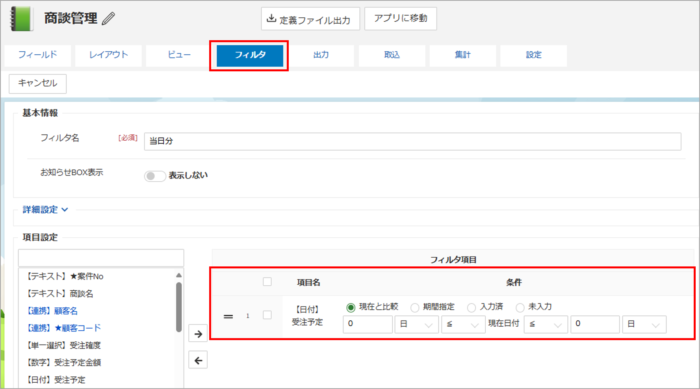Open the last 日 unit dropdown

(x=644, y=324)
